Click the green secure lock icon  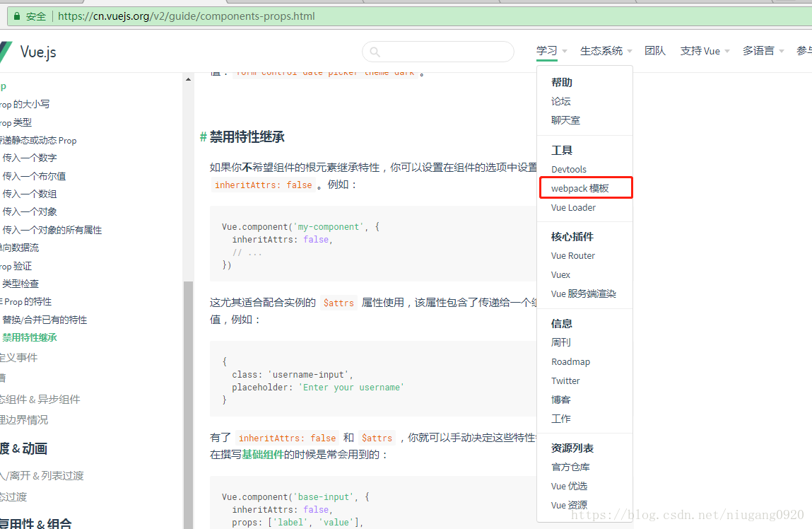[16, 16]
